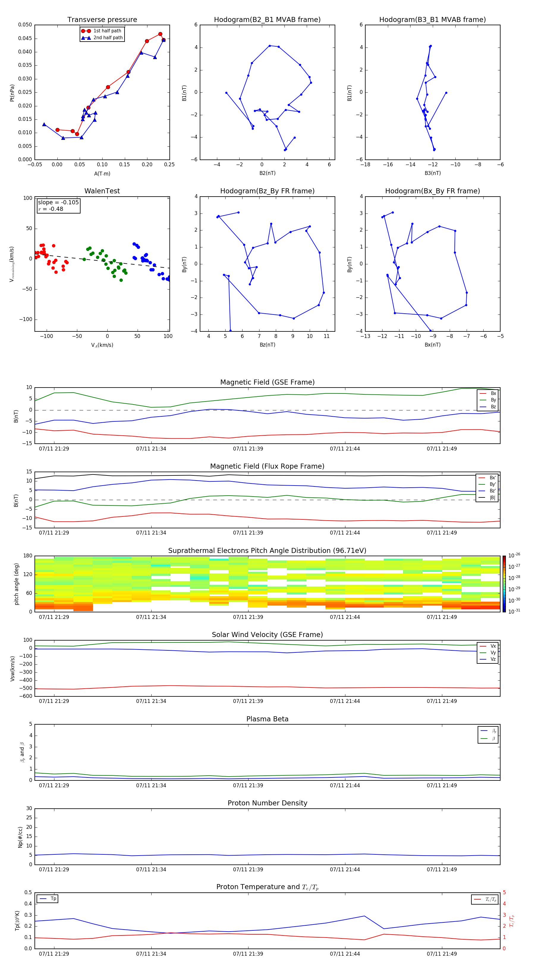Select the "Tp" legend entry
Viewport: 535px width, 980px height.
click(48, 899)
